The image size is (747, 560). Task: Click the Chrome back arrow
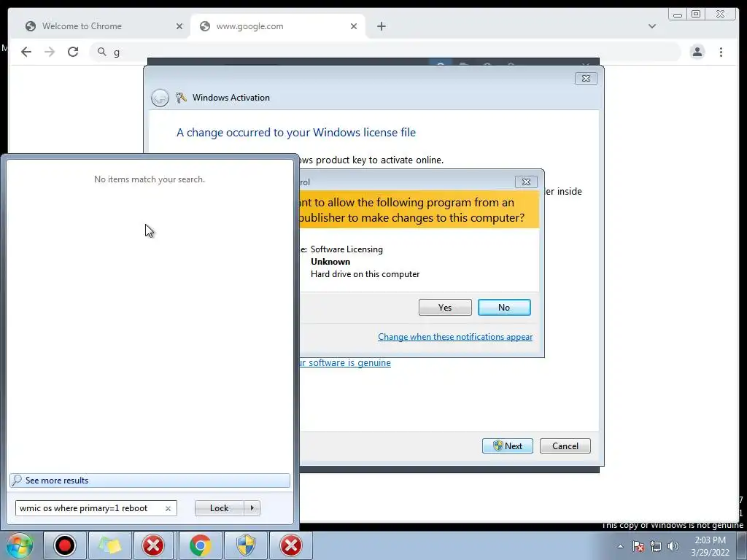tap(26, 52)
